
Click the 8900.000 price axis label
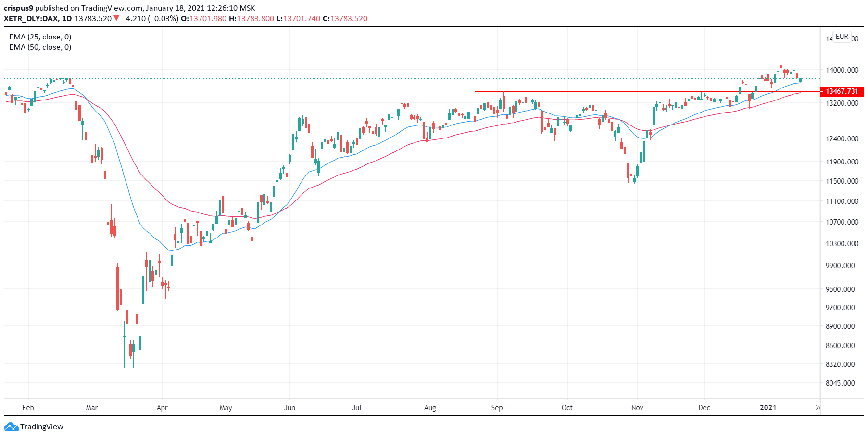coord(840,326)
